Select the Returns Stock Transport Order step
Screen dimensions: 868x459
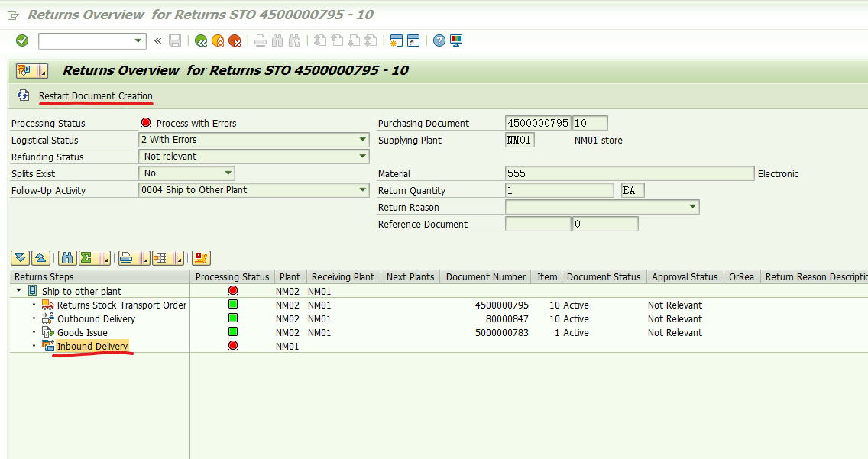(x=121, y=305)
